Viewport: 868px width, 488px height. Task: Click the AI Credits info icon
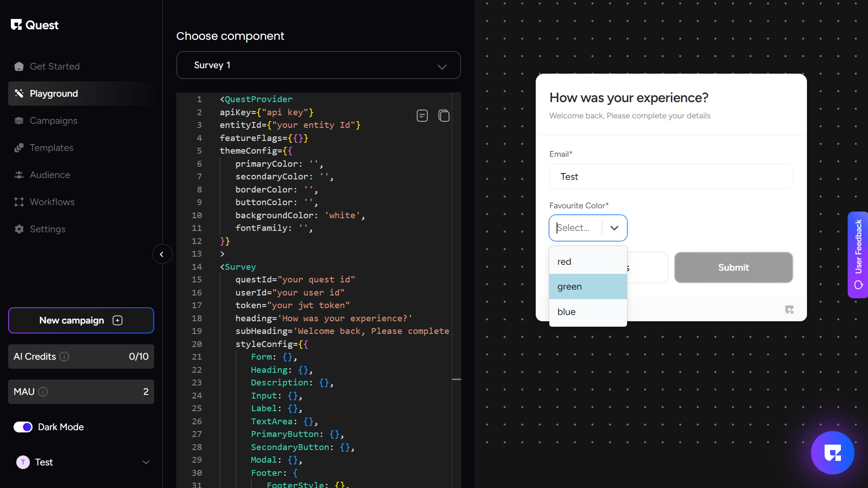click(x=64, y=357)
